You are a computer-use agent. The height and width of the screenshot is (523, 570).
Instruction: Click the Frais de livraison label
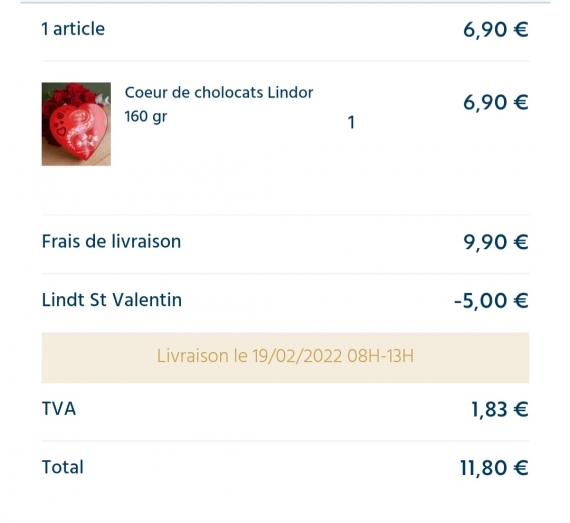click(x=111, y=241)
